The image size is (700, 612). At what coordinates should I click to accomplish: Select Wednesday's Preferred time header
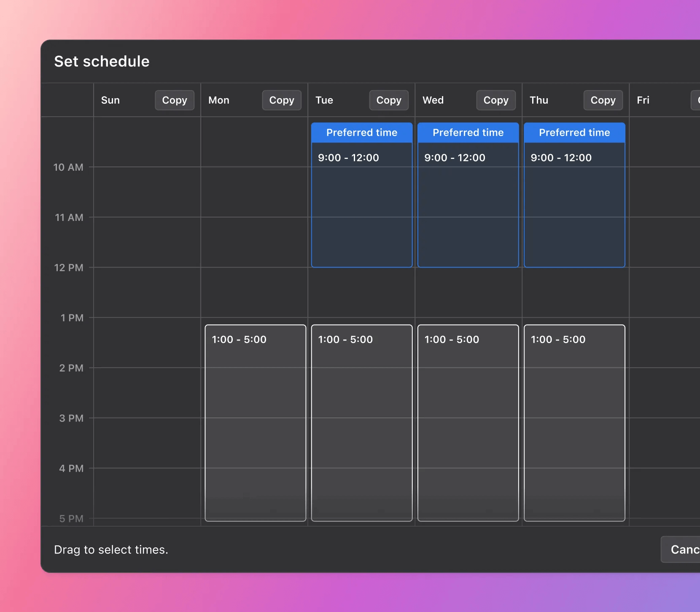tap(468, 132)
